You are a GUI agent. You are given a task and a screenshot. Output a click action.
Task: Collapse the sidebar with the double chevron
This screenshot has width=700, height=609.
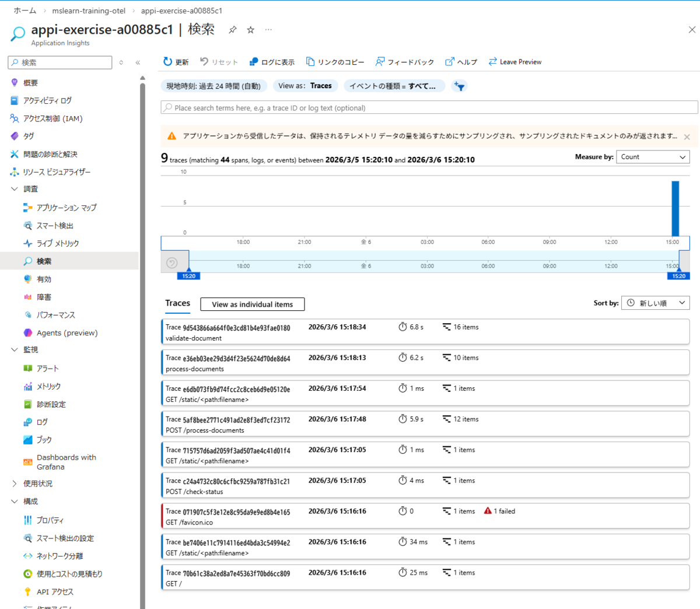point(138,62)
